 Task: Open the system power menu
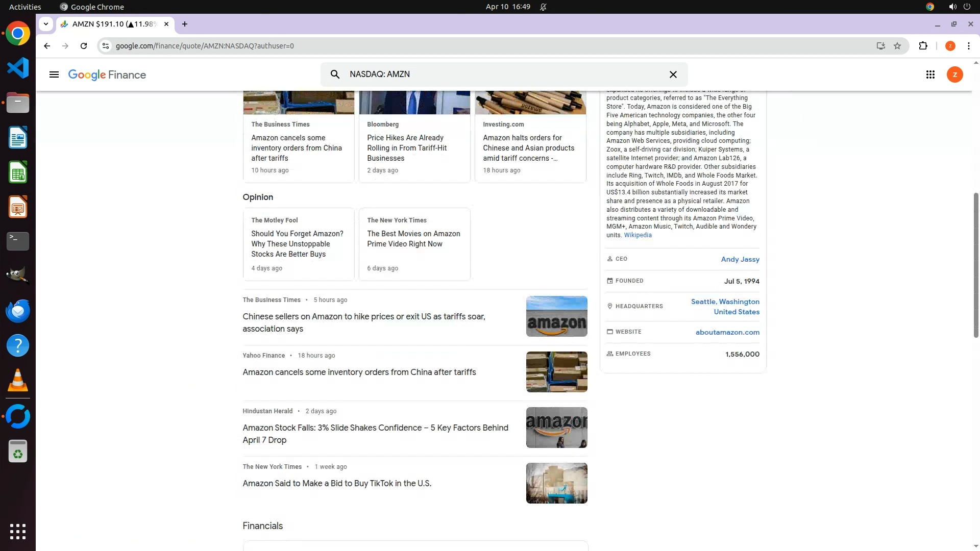click(x=966, y=7)
